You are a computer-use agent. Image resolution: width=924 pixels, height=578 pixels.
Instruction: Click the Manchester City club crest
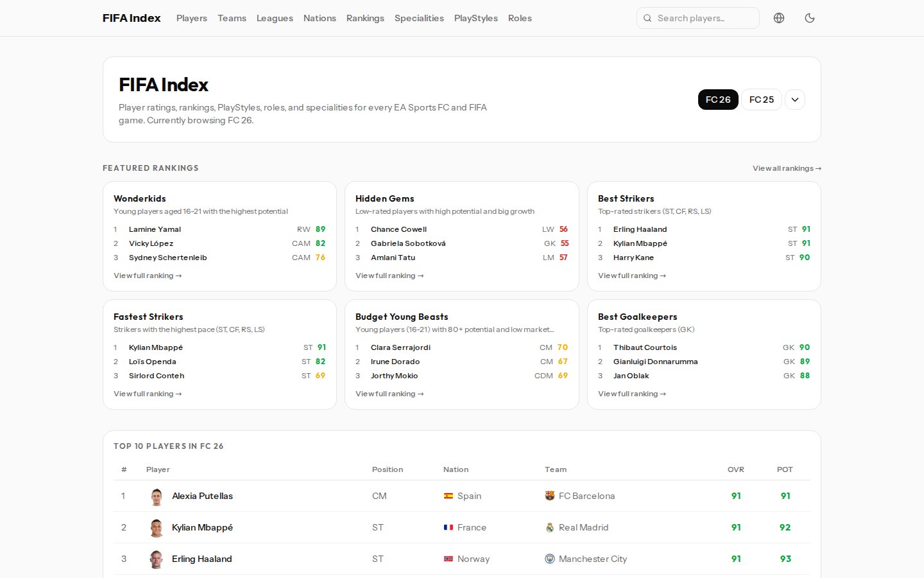550,559
